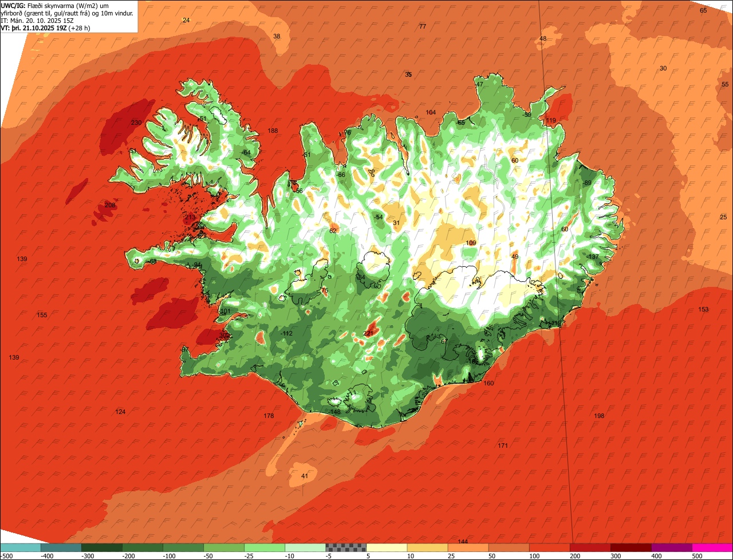Click the title line 'UWC/IG: Flæði skynvarma (W/m2) um'
The width and height of the screenshot is (733, 560).
click(x=55, y=5)
